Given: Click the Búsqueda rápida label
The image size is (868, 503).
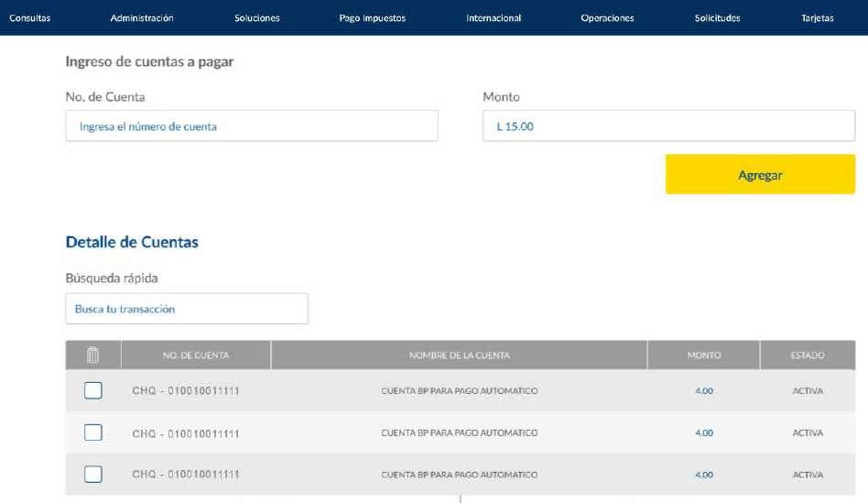Looking at the screenshot, I should tap(112, 279).
